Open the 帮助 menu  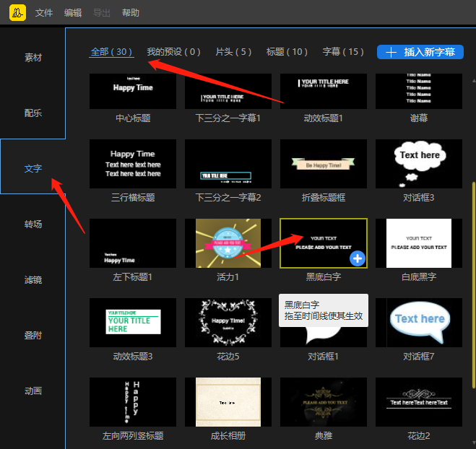pyautogui.click(x=131, y=13)
